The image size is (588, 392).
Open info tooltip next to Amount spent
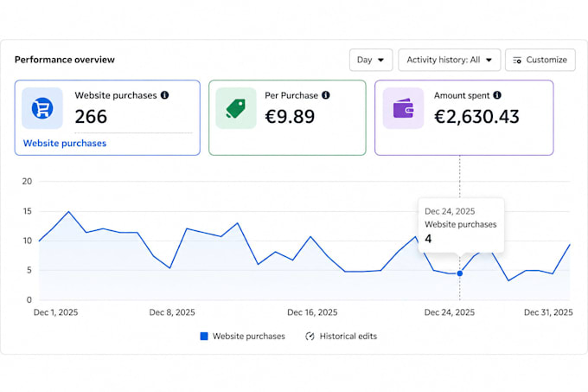[x=497, y=95]
